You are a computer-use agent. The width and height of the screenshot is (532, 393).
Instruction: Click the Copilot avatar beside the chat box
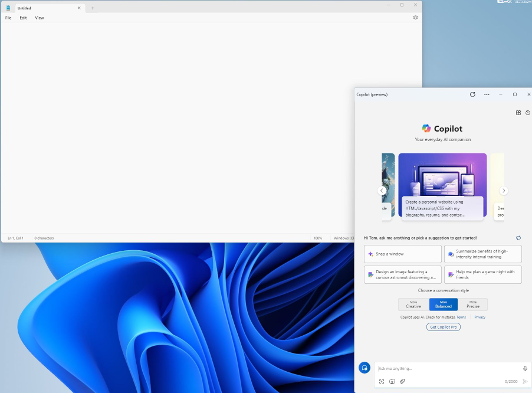point(364,368)
